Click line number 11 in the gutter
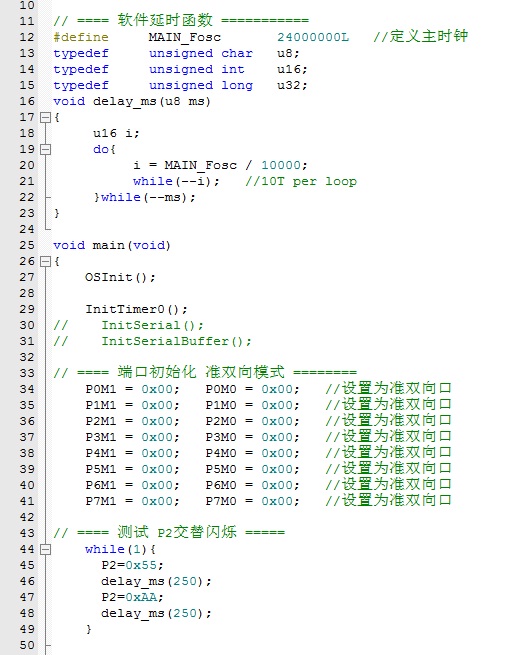This screenshot has height=655, width=515. click(27, 21)
